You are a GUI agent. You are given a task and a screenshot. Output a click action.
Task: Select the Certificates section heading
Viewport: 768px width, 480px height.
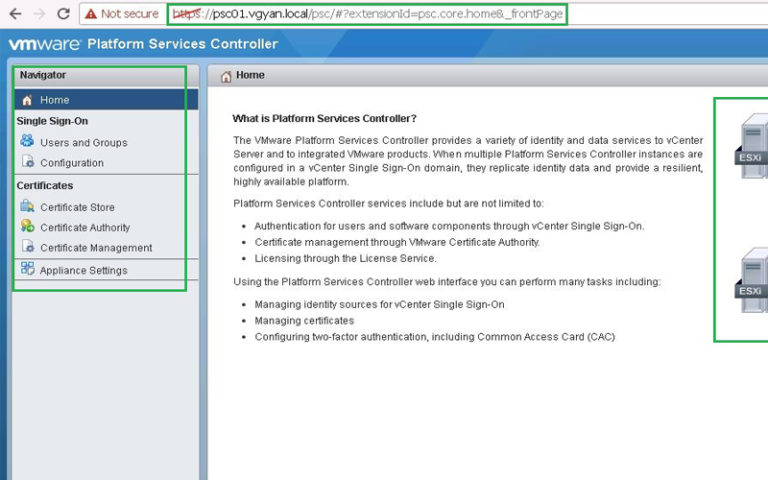click(45, 185)
